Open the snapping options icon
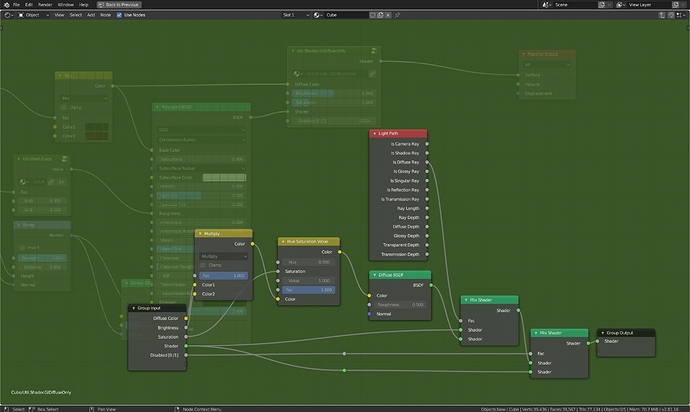 pyautogui.click(x=680, y=15)
